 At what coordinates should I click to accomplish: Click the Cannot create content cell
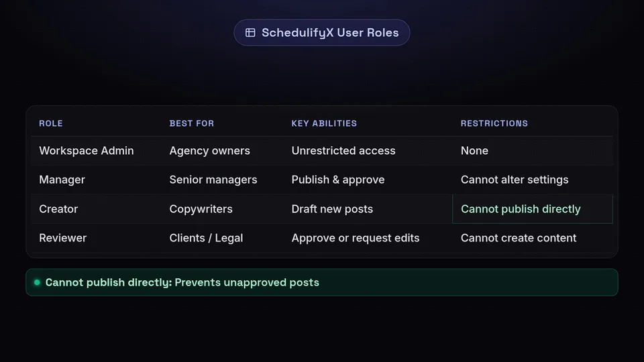click(519, 238)
